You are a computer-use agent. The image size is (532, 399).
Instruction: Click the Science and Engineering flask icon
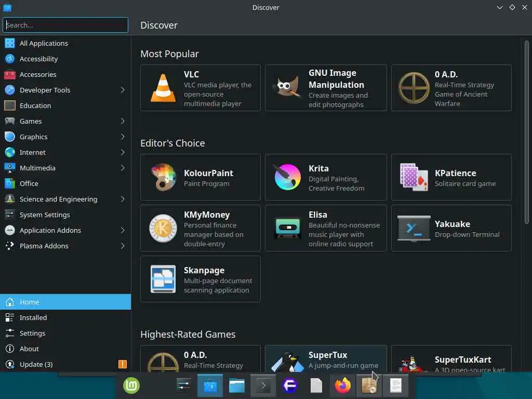pos(10,199)
